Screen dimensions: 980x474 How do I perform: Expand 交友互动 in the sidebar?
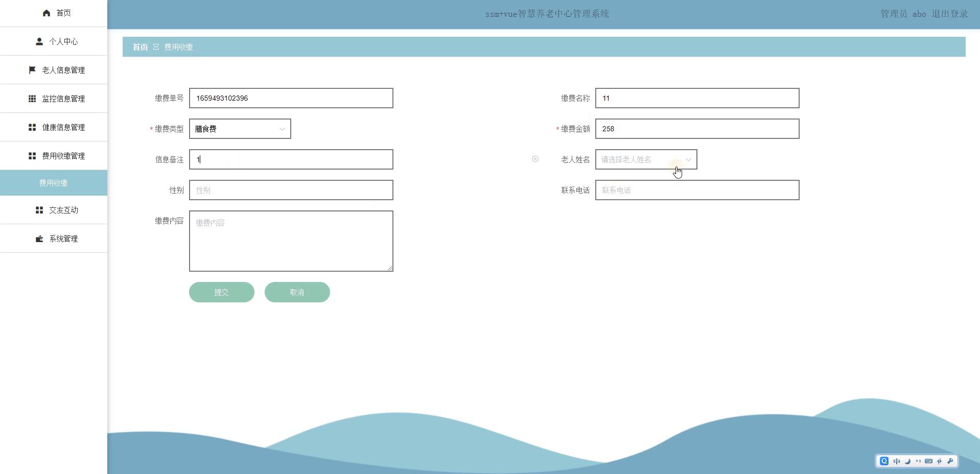click(54, 210)
